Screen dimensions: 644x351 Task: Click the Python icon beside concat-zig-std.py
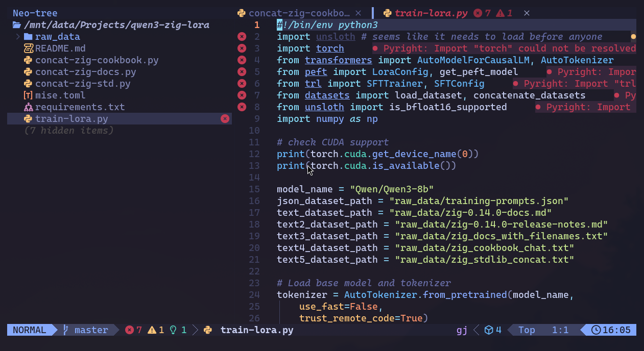[x=28, y=84]
